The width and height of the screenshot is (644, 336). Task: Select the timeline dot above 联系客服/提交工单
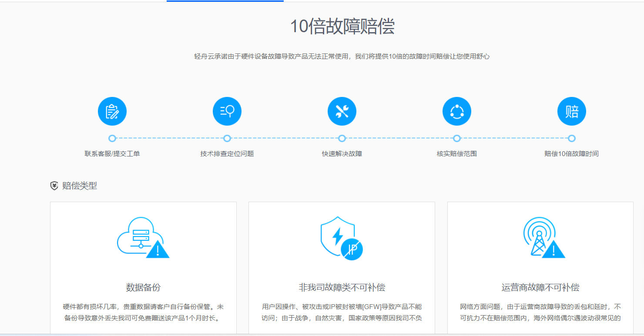(x=112, y=138)
